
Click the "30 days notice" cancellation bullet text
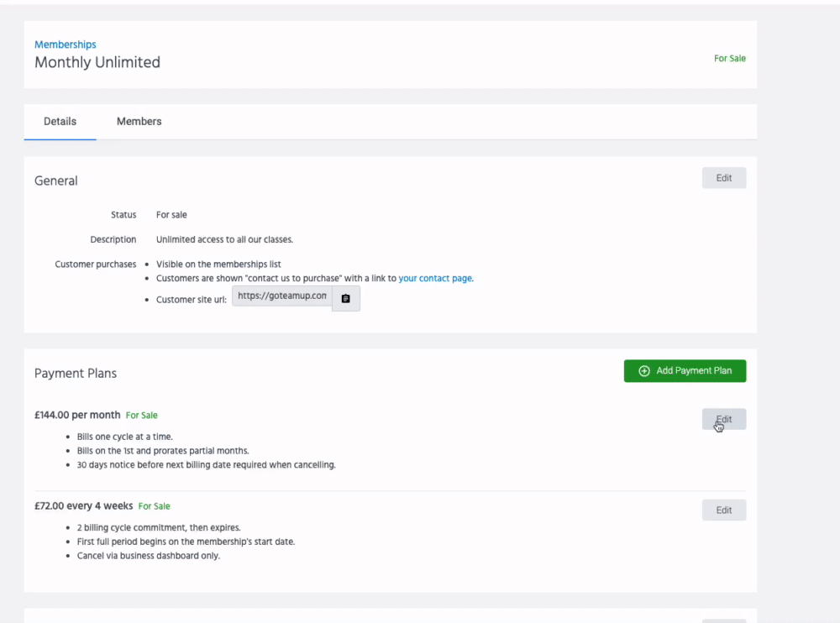(x=206, y=464)
